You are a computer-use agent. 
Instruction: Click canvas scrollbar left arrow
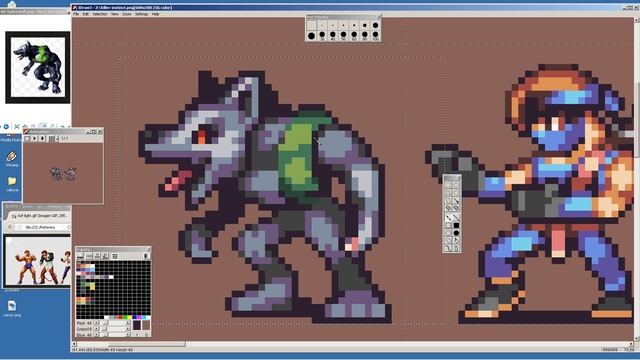click(x=74, y=344)
